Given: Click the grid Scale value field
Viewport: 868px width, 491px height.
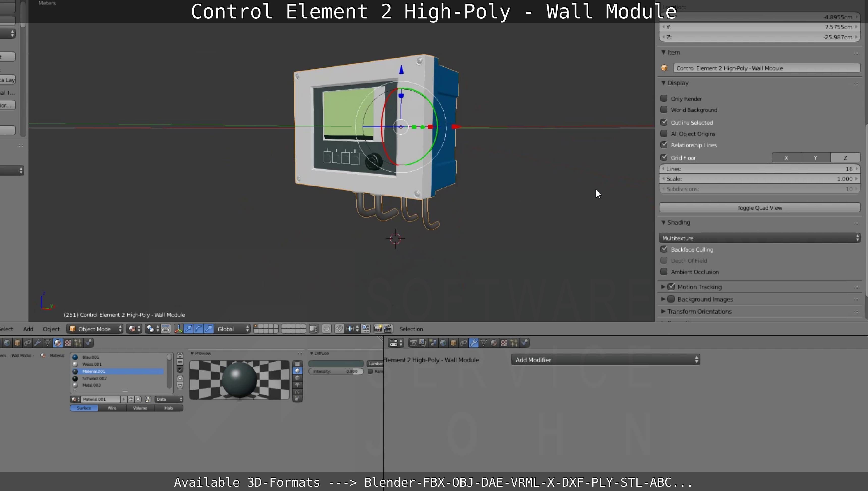Looking at the screenshot, I should click(760, 179).
